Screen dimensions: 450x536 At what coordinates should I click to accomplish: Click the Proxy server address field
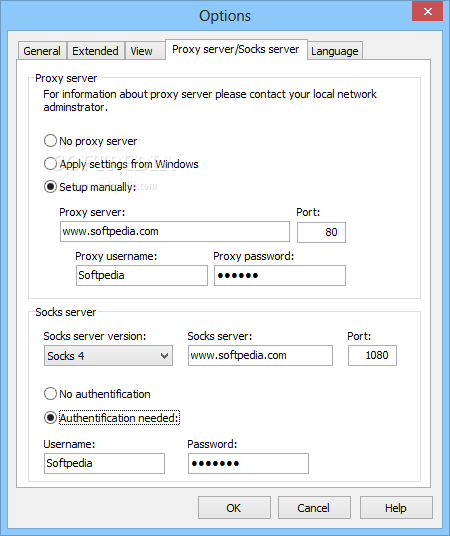pos(175,232)
